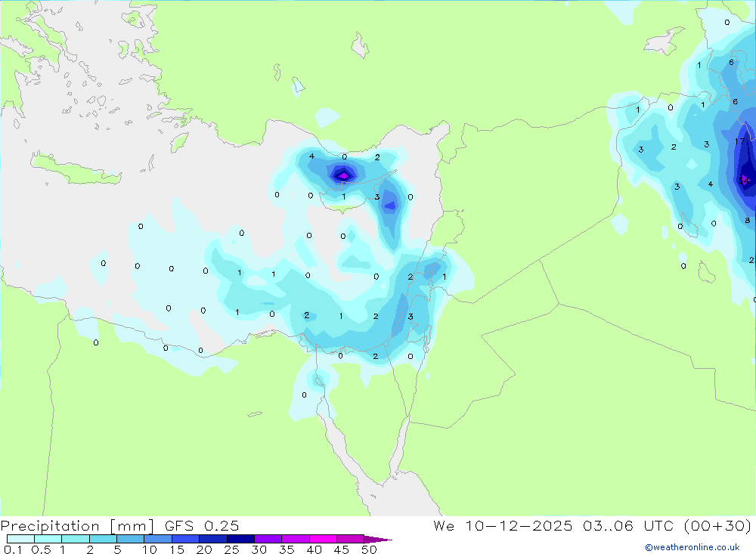Click legend label '50'
Image resolution: width=756 pixels, height=554 pixels.
(x=370, y=549)
